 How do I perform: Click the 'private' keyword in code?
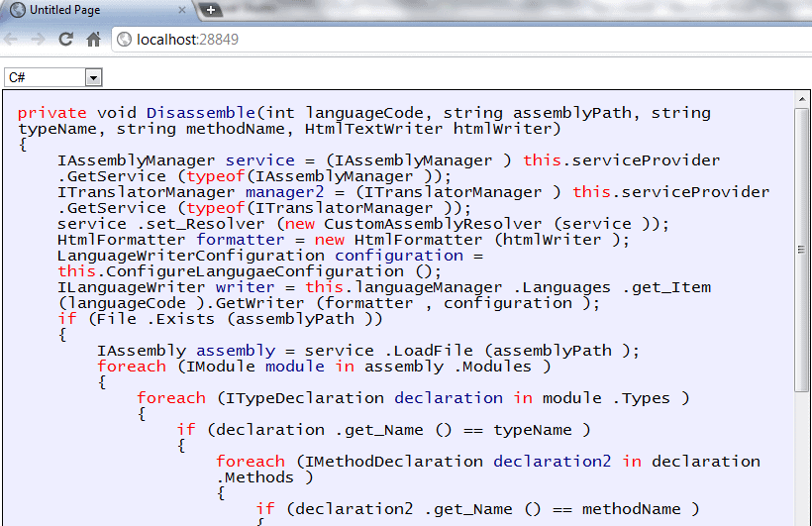click(x=52, y=113)
